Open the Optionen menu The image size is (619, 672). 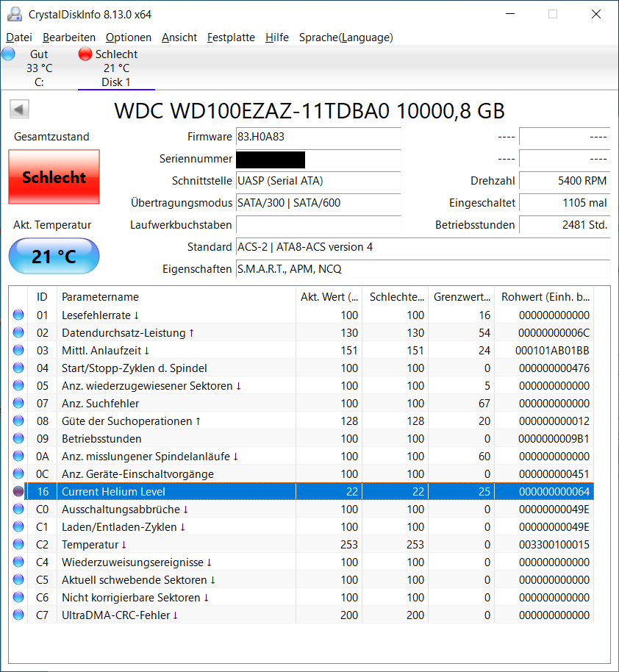click(129, 37)
